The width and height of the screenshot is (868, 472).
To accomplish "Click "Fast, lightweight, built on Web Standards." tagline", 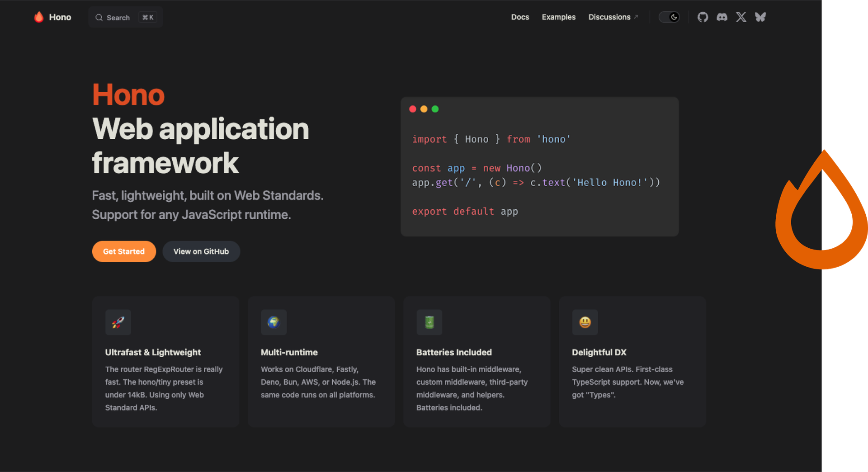I will [208, 195].
